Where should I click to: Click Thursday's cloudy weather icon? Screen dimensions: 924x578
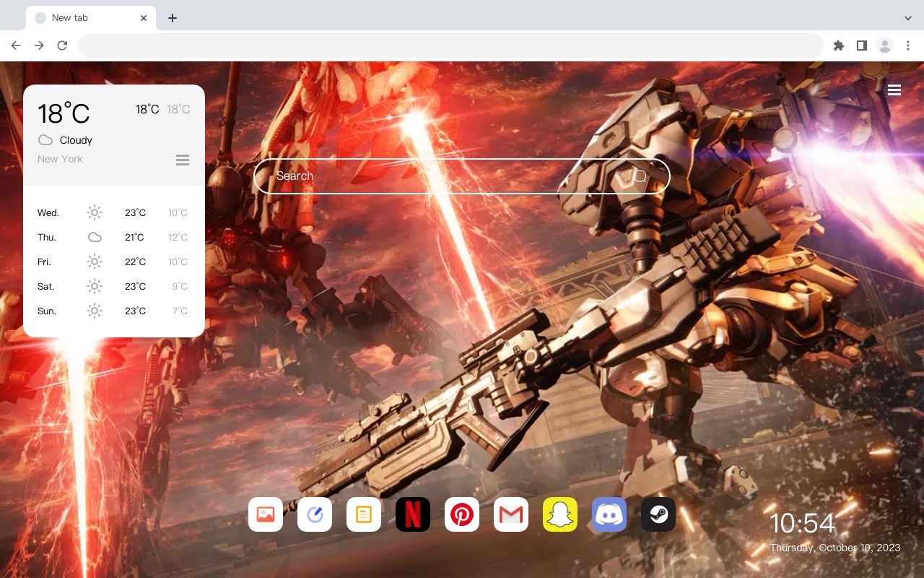(x=95, y=237)
